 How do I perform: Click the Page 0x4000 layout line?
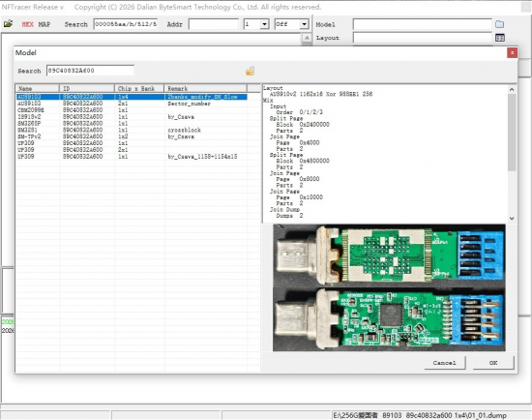(x=298, y=142)
